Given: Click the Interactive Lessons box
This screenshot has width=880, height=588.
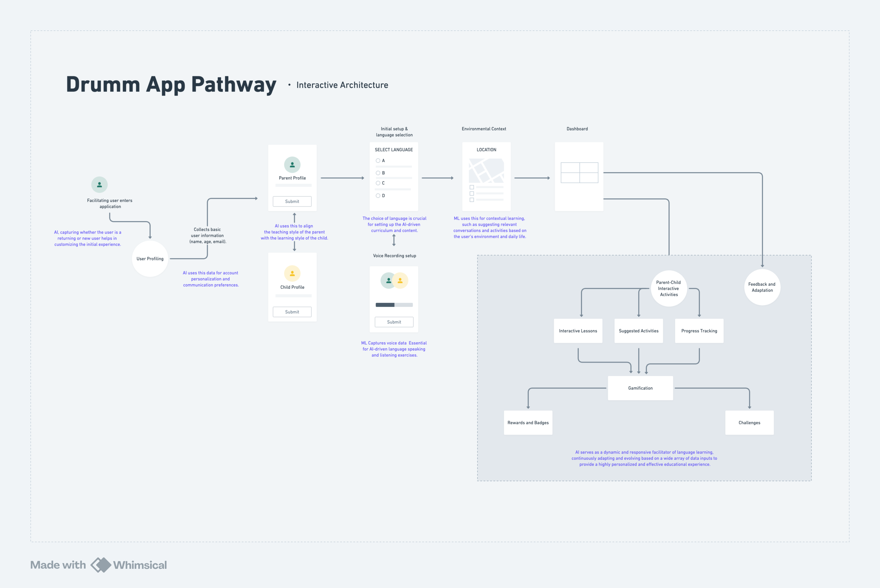Looking at the screenshot, I should pyautogui.click(x=578, y=331).
